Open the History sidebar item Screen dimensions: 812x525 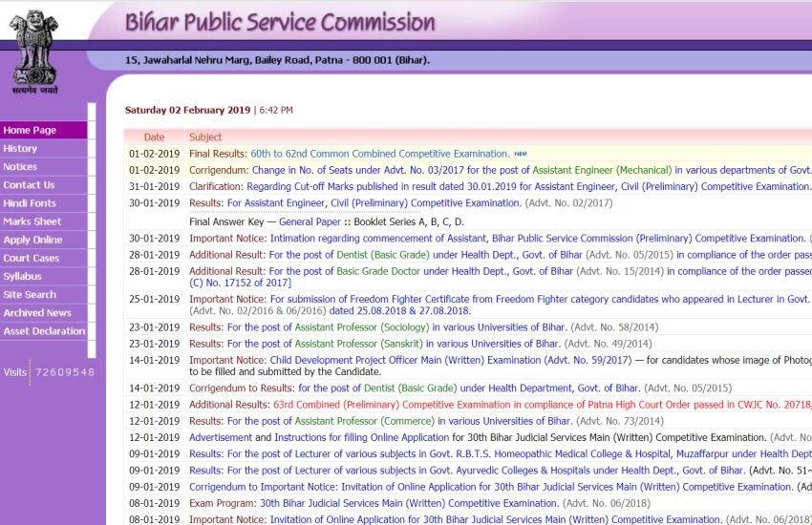[20, 149]
